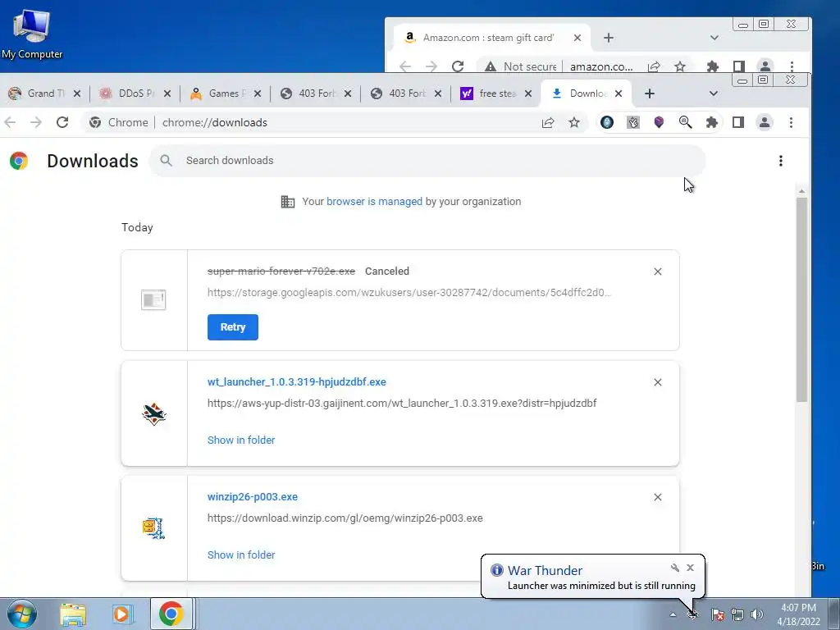840x630 pixels.
Task: Click the WinZip file icon
Action: pyautogui.click(x=153, y=528)
